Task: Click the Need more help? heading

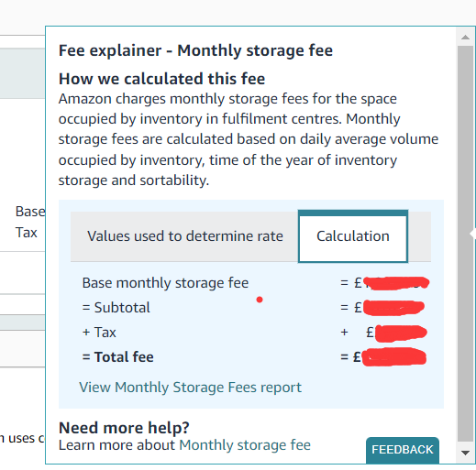Action: click(x=124, y=428)
